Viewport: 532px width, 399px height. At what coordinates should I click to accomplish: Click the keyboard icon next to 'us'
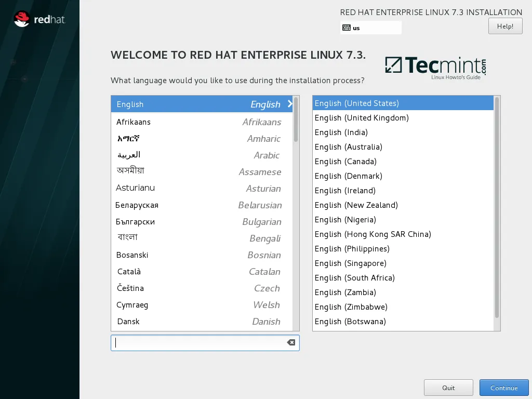(347, 27)
